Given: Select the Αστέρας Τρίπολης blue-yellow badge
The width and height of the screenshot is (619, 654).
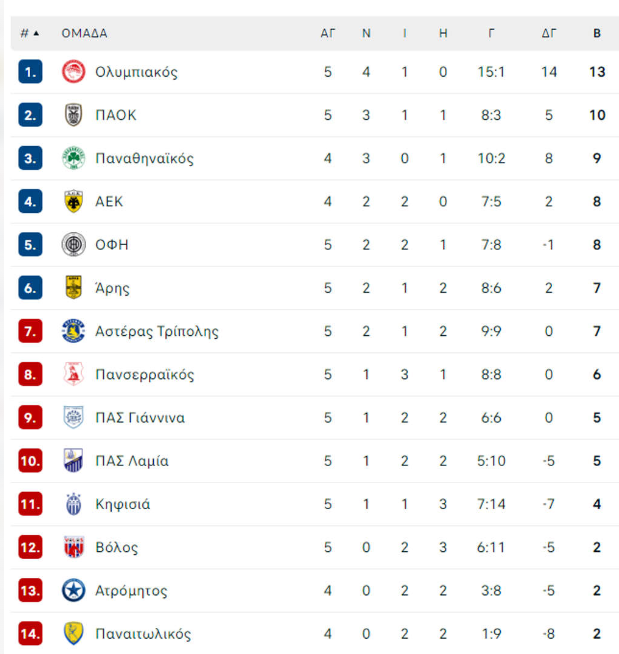Looking at the screenshot, I should pyautogui.click(x=73, y=331).
